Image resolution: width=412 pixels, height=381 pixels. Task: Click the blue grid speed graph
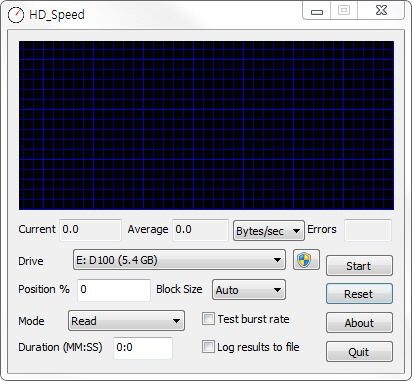[206, 125]
